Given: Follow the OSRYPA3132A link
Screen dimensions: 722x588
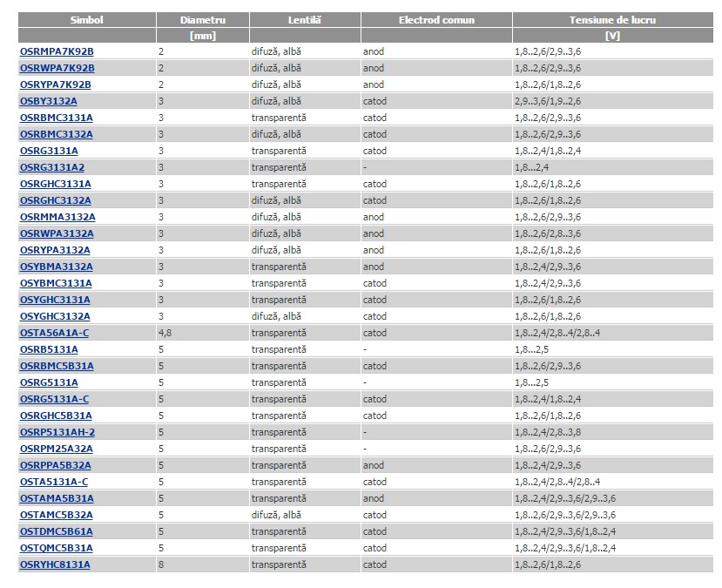Looking at the screenshot, I should tap(55, 251).
